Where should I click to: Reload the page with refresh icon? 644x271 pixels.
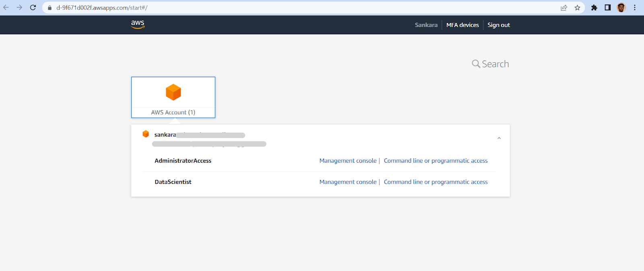[x=33, y=8]
